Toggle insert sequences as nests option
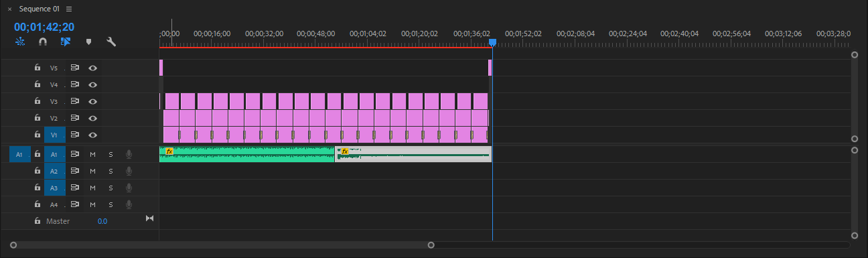This screenshot has width=868, height=258. pos(20,42)
